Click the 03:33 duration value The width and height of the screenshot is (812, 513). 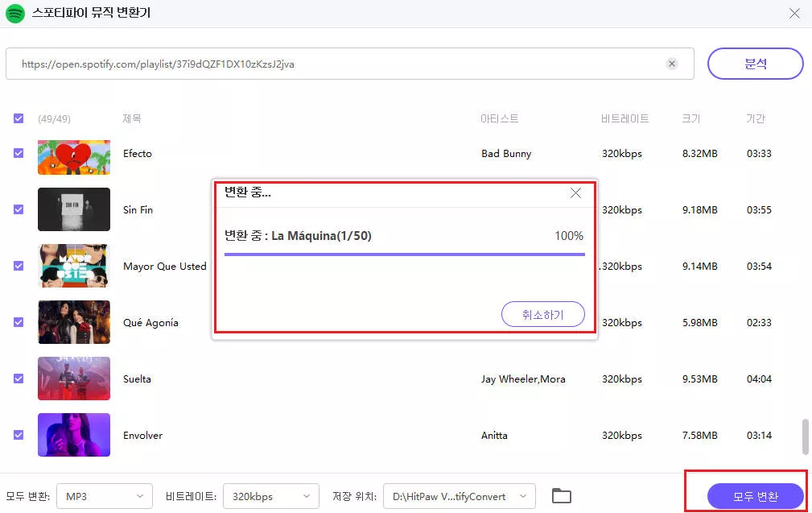point(759,153)
